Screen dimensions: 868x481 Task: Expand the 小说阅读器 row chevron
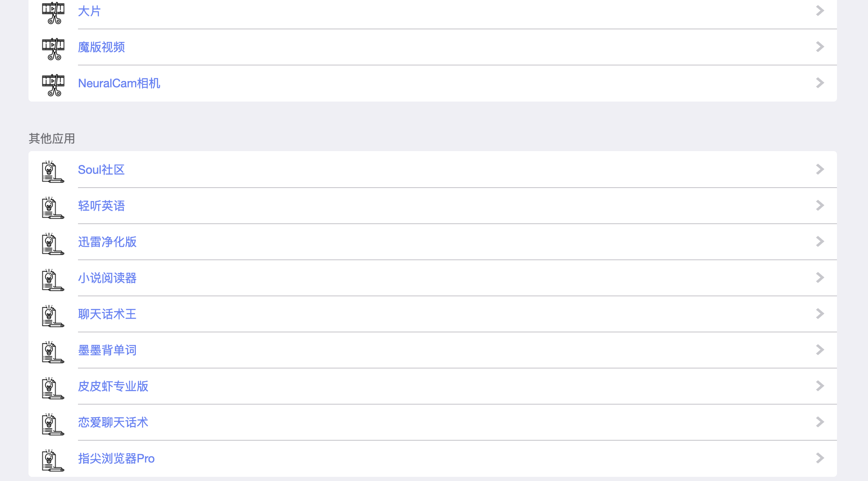coord(820,277)
